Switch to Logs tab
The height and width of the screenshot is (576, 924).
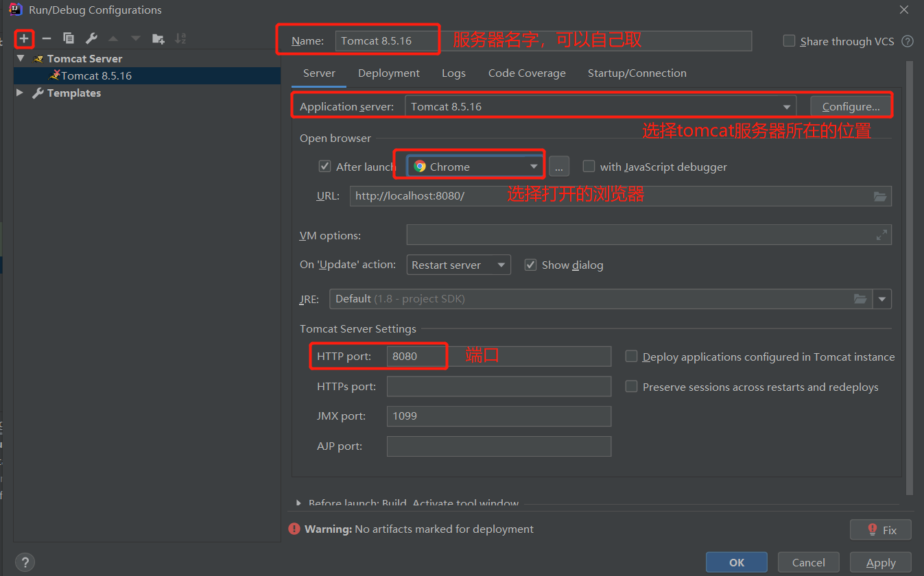click(x=453, y=73)
